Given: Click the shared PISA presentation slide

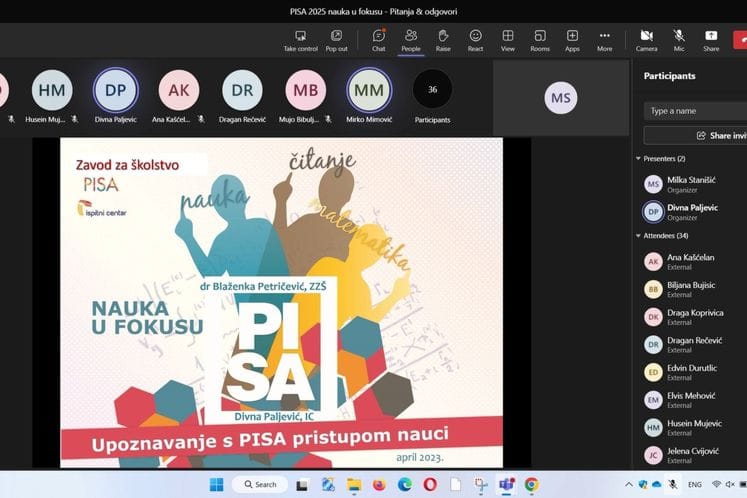Looking at the screenshot, I should (281, 303).
